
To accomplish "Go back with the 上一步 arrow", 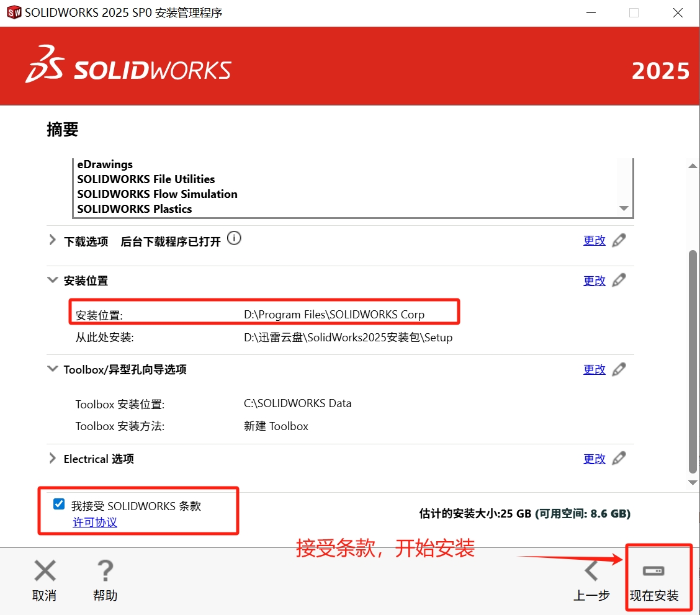I will (591, 571).
